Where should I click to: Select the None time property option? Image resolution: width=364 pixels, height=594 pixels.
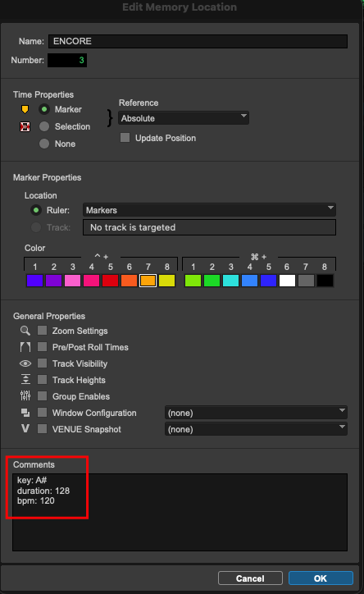point(44,144)
